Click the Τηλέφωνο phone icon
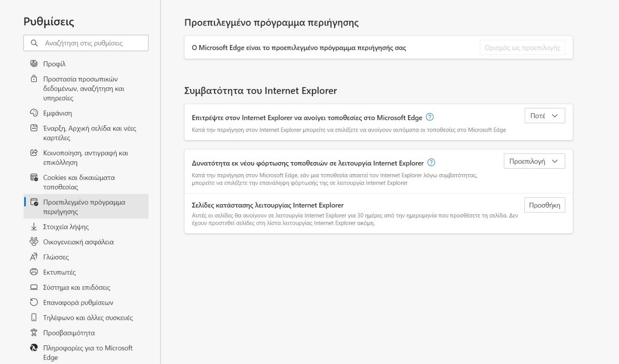Image resolution: width=619 pixels, height=364 pixels. pyautogui.click(x=34, y=317)
